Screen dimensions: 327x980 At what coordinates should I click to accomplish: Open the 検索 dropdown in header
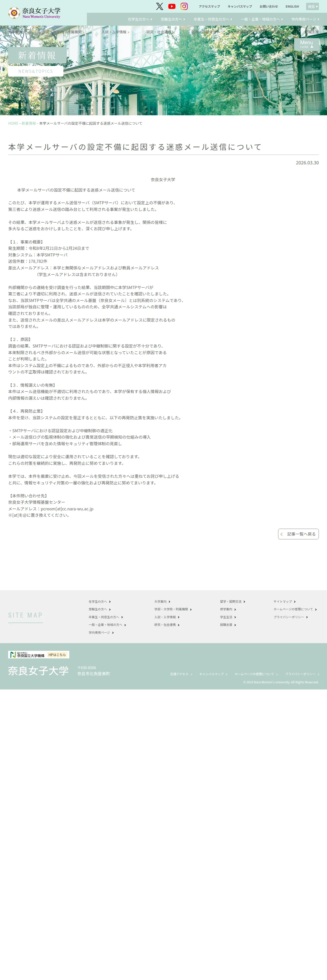(312, 6)
